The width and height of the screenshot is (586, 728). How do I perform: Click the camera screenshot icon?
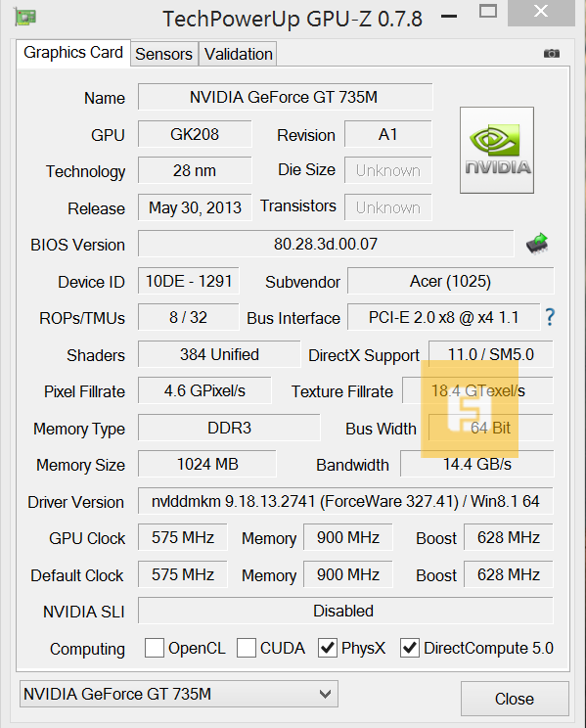coord(551,54)
